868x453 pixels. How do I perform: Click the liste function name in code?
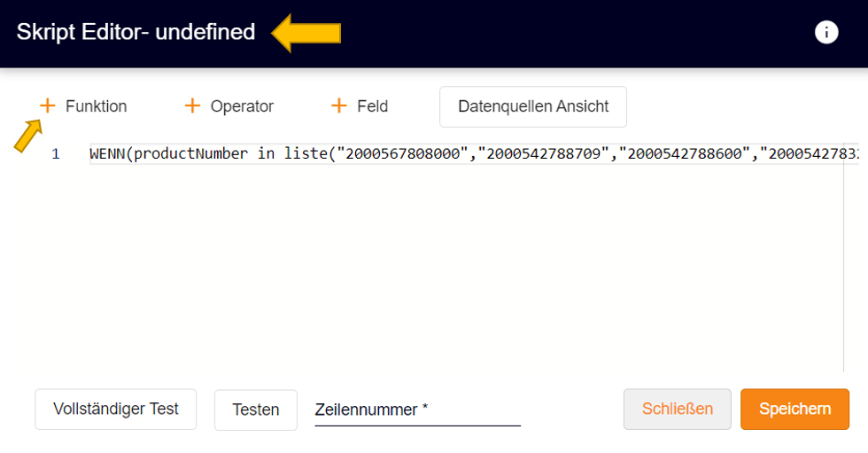[306, 153]
